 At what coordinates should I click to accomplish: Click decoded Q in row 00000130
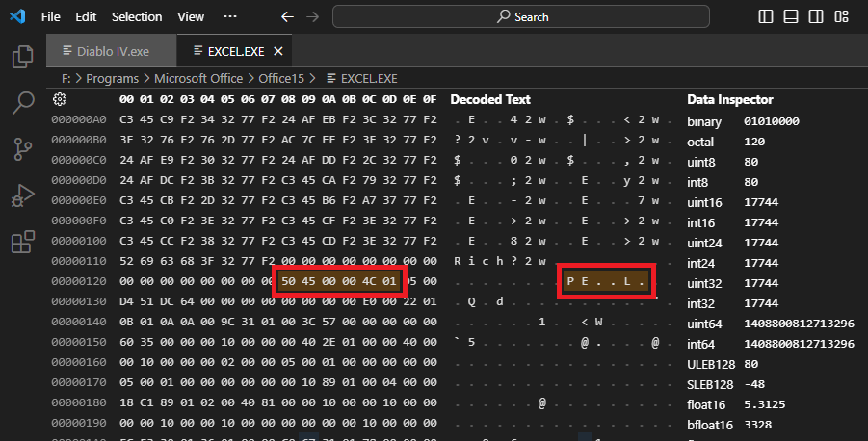[472, 301]
